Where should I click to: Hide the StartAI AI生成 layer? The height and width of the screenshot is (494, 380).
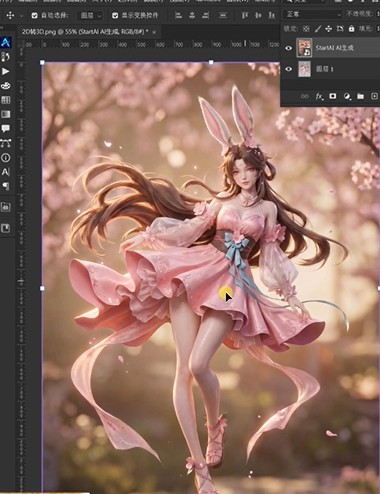pyautogui.click(x=289, y=48)
